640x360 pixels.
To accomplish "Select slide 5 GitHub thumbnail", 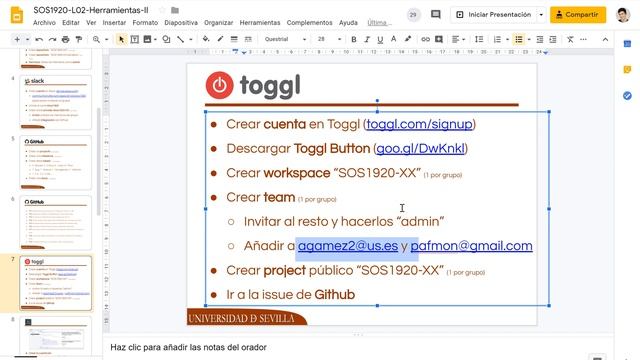I will point(56,162).
